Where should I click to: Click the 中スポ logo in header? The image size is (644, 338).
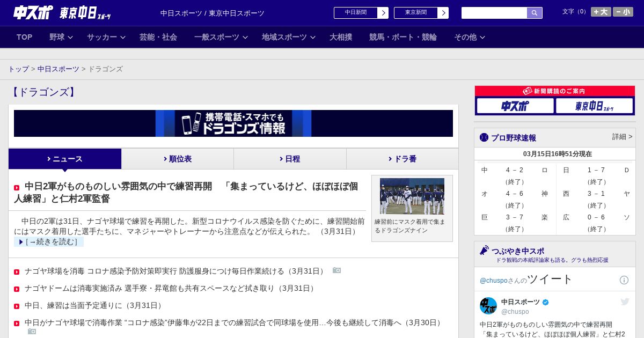[33, 12]
